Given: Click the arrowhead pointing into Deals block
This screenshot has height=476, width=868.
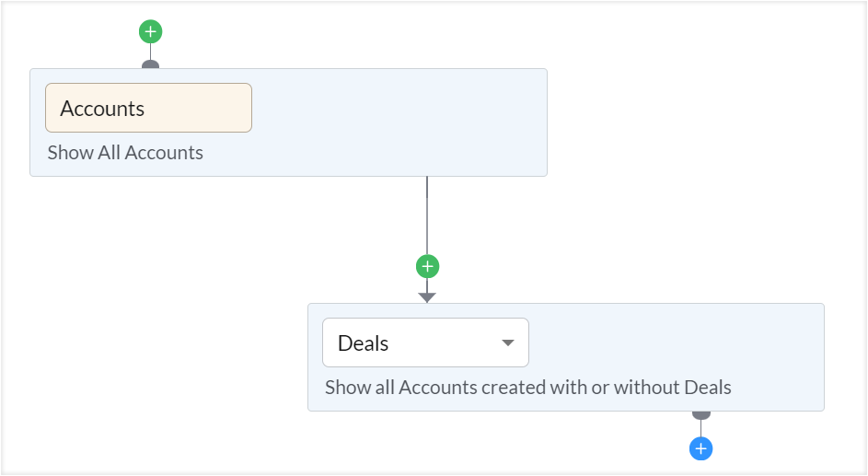Looking at the screenshot, I should tap(427, 297).
